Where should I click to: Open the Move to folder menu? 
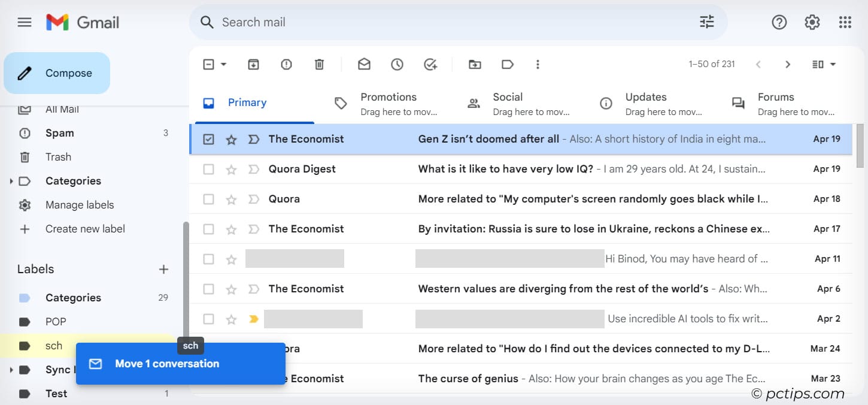pos(474,64)
